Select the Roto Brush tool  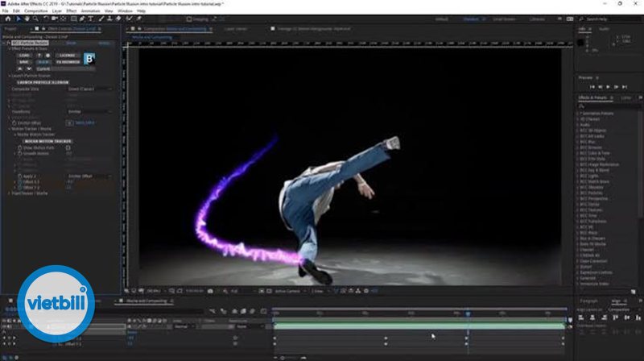point(129,19)
